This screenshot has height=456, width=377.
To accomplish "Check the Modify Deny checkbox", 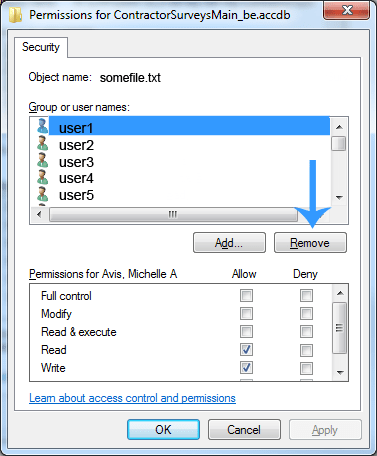I will click(x=306, y=314).
